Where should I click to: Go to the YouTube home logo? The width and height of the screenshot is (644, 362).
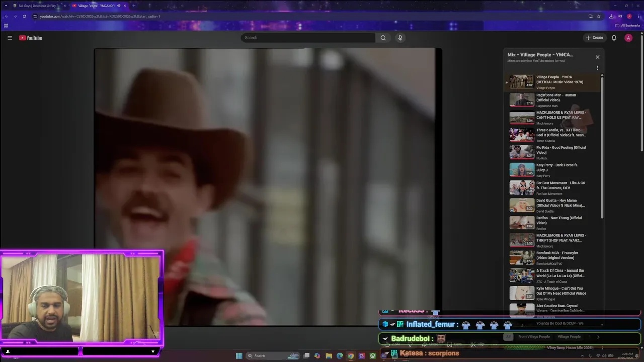point(31,38)
